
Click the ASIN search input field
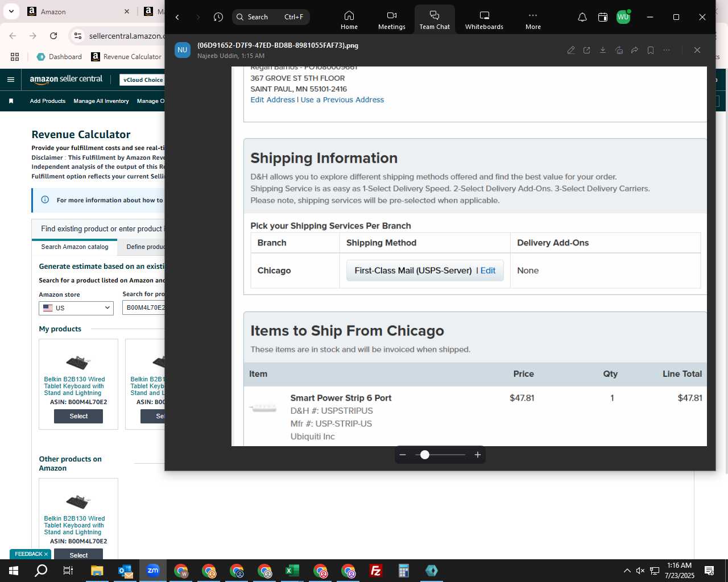(x=144, y=307)
